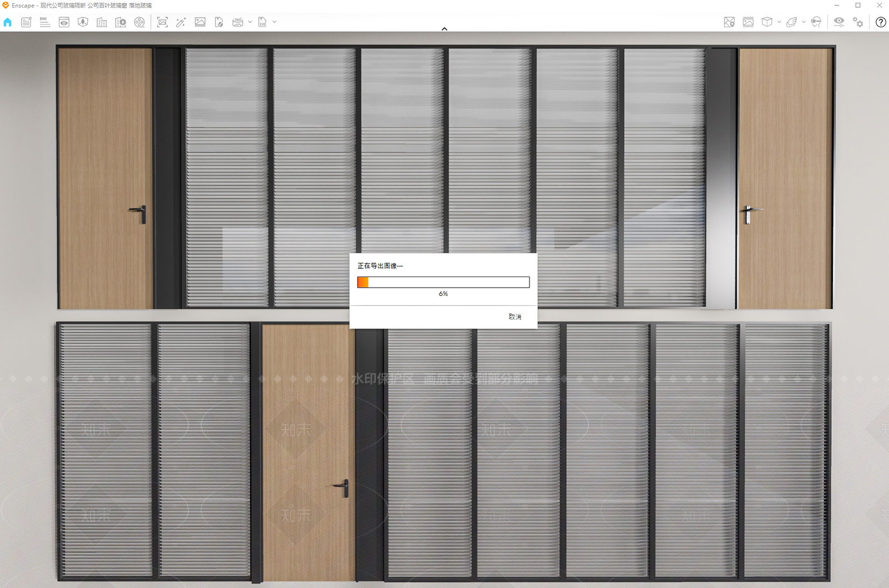Screen dimensions: 889x588
Task: Open the BIM info panel
Action: click(x=45, y=22)
